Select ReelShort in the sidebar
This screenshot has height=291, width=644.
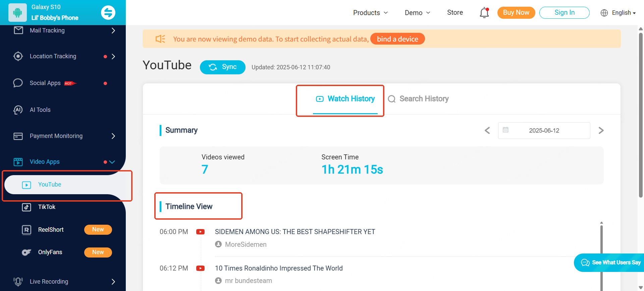pyautogui.click(x=51, y=230)
